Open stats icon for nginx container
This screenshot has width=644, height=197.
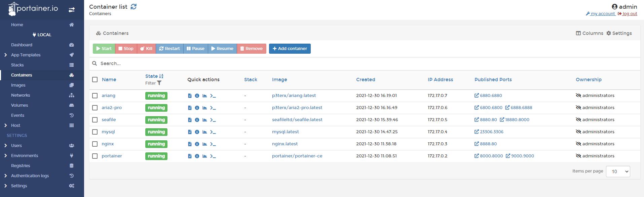tap(204, 144)
